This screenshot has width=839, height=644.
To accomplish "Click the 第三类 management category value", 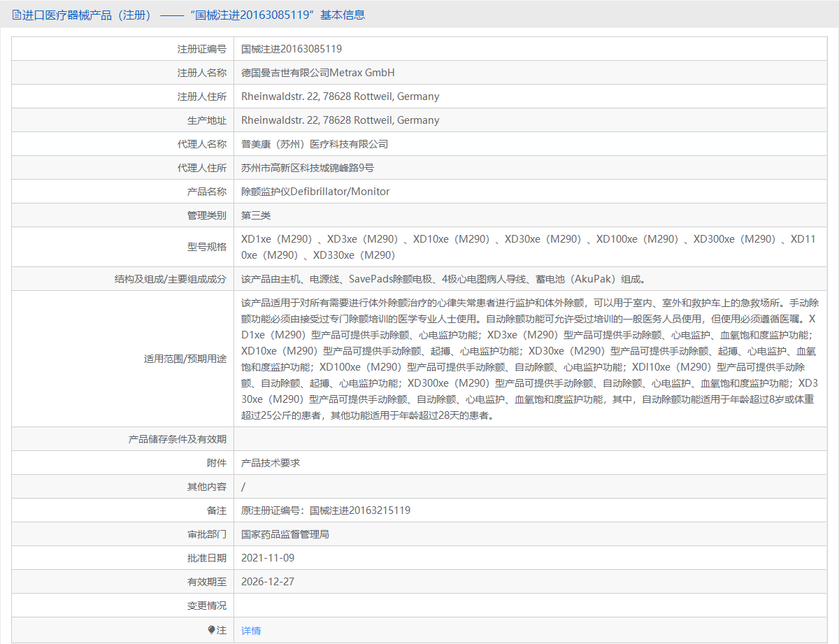I will (x=256, y=215).
